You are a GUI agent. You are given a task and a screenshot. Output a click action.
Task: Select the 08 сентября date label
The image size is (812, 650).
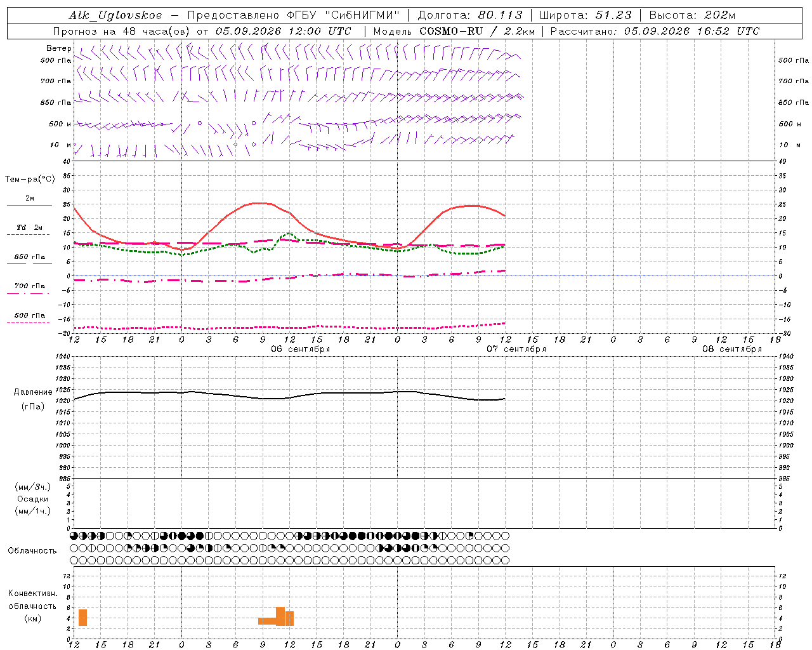click(732, 349)
